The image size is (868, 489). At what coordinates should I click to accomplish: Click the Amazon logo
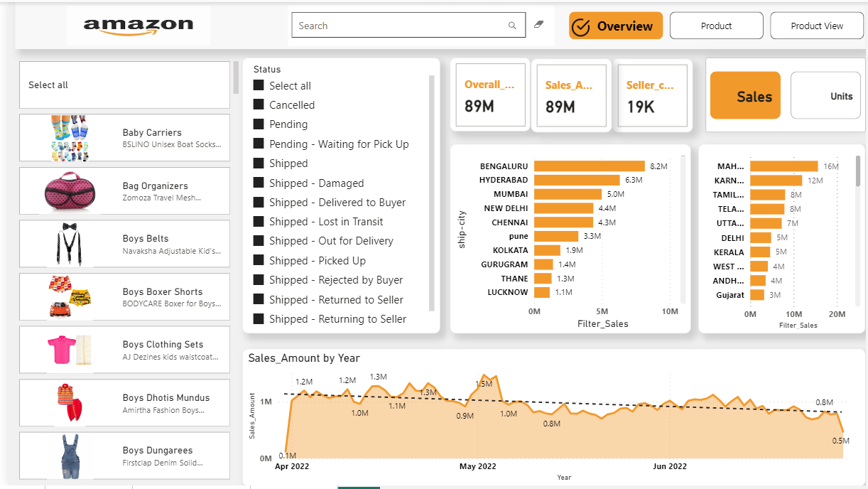[x=139, y=26]
